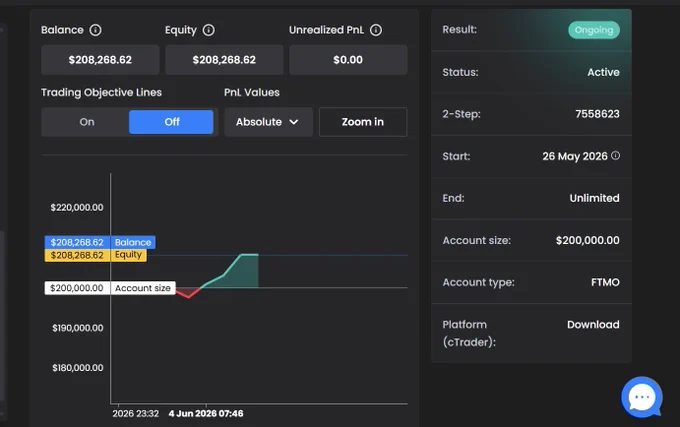Turn Trading Objective Lines Off
The height and width of the screenshot is (427, 680).
tap(171, 122)
